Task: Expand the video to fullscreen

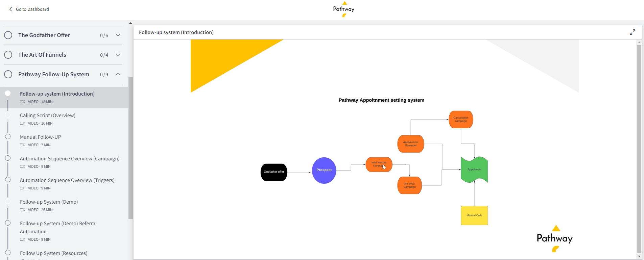Action: coord(633,32)
